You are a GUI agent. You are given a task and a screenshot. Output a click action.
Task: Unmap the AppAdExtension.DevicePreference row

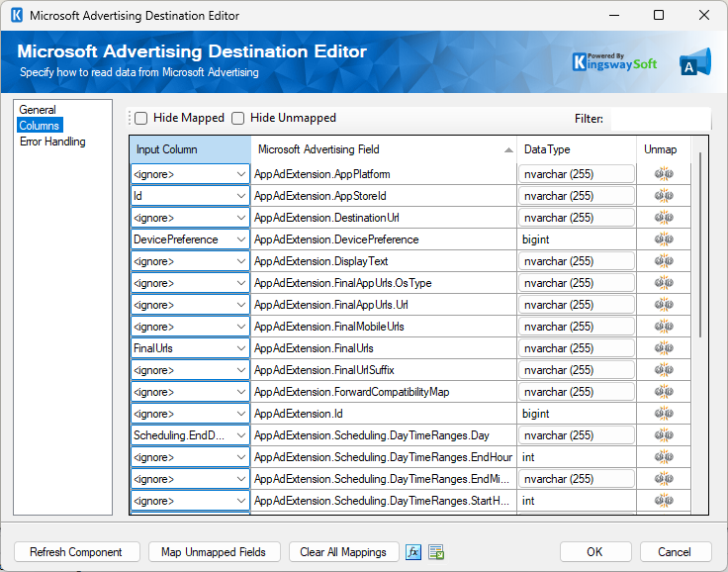point(663,239)
